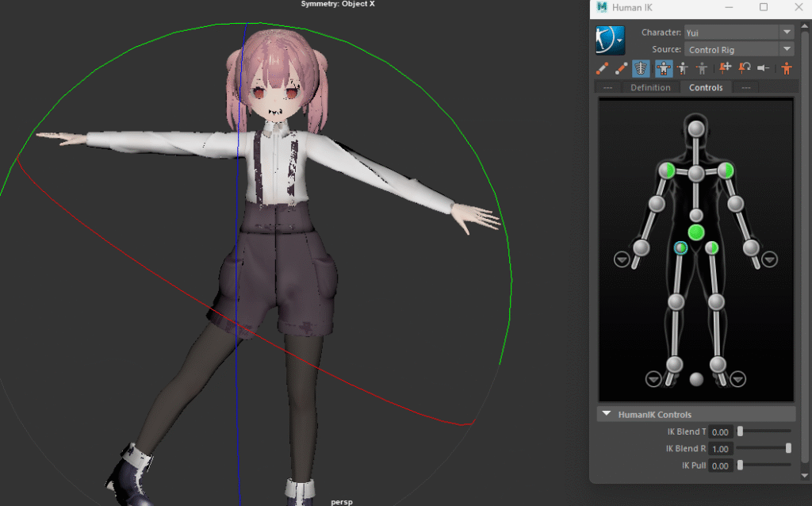Click the IK Blend R slider

coord(764,448)
